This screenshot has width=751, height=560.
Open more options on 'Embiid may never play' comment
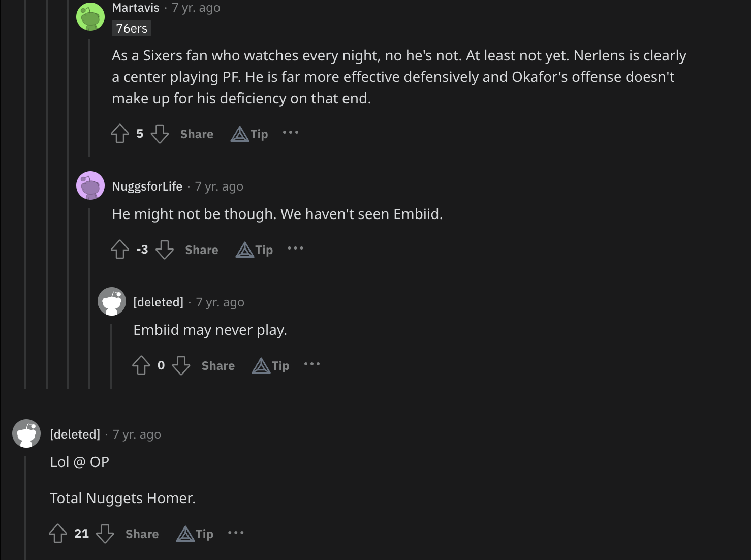coord(312,364)
